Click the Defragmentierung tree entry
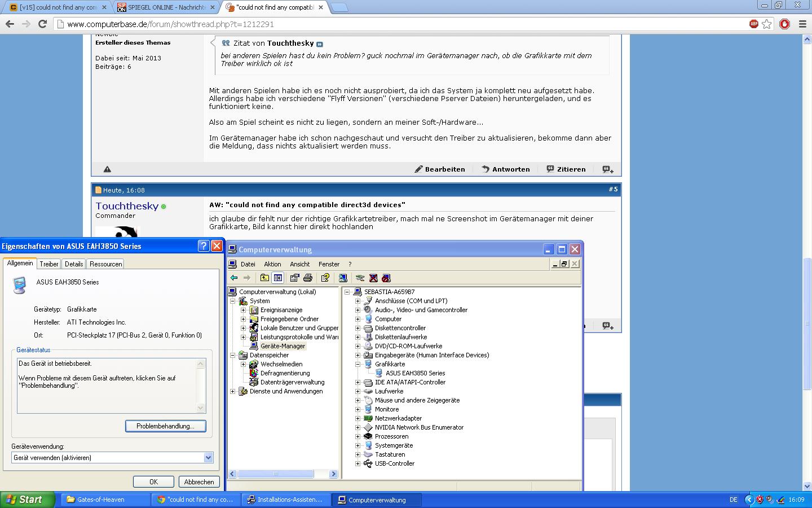 click(x=285, y=373)
